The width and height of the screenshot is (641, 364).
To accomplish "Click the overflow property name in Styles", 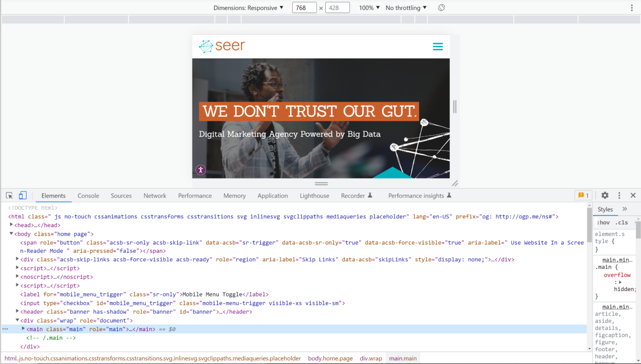I will (x=617, y=275).
